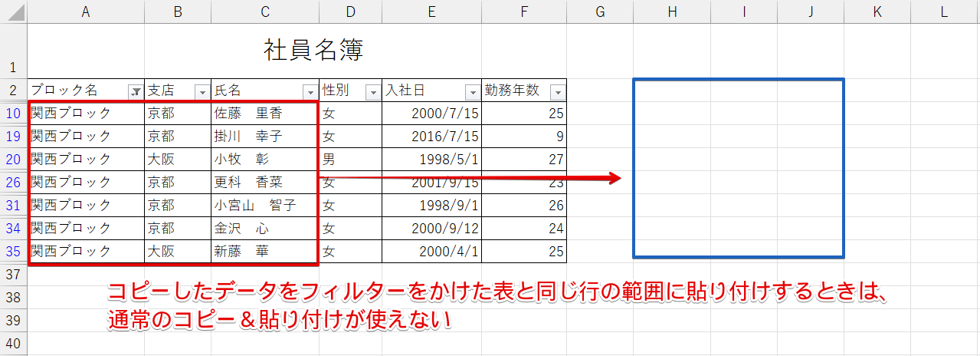Screen dimensions: 980x356
Task: Select column E header
Action: (x=431, y=12)
